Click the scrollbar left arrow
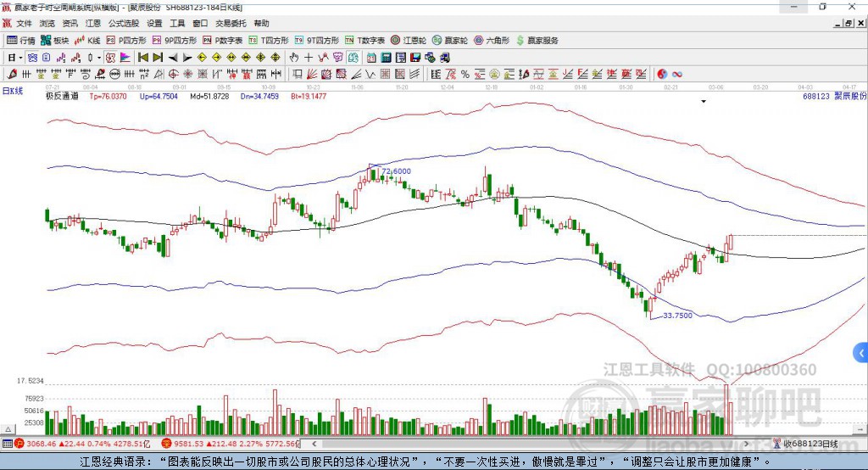 coord(314,444)
